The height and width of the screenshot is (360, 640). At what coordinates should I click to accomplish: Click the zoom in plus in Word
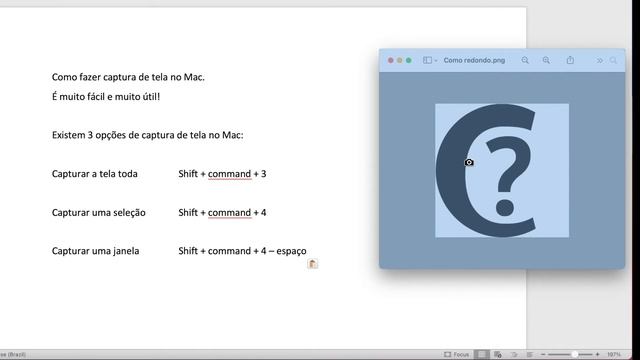(598, 354)
